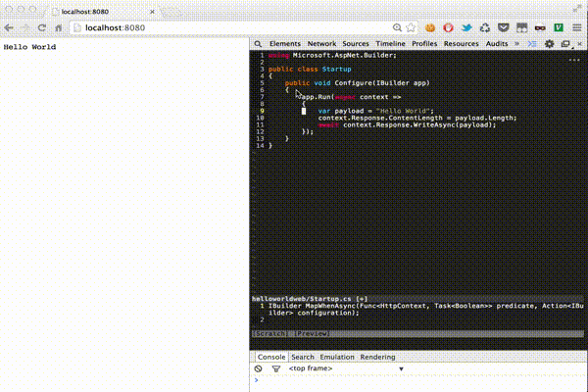Viewport: 588px width, 392px height.
Task: Close the DevTools panel
Action: tap(580, 44)
